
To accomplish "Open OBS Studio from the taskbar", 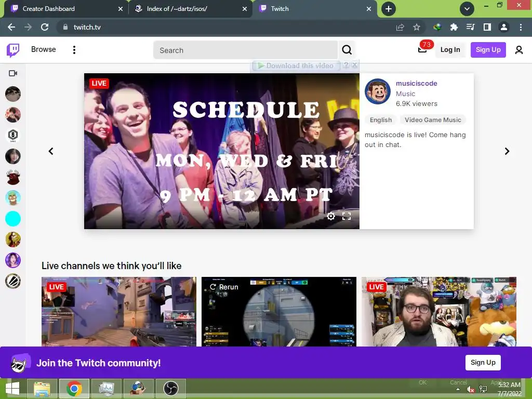I will [x=170, y=389].
